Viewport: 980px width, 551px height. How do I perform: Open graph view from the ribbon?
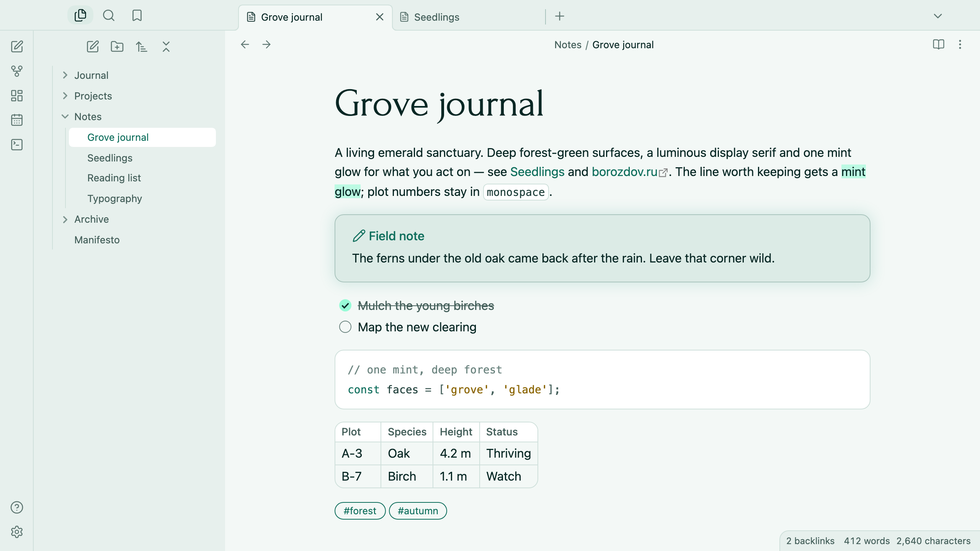point(17,71)
